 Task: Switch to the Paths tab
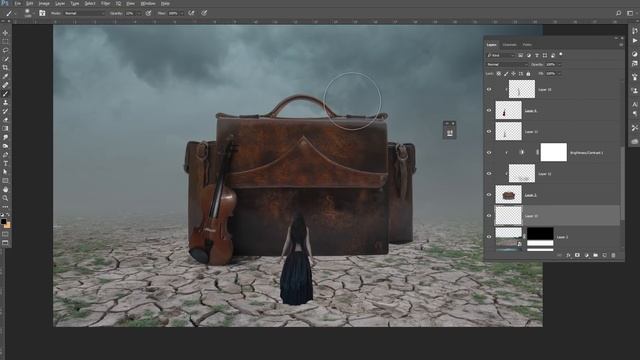coord(527,44)
